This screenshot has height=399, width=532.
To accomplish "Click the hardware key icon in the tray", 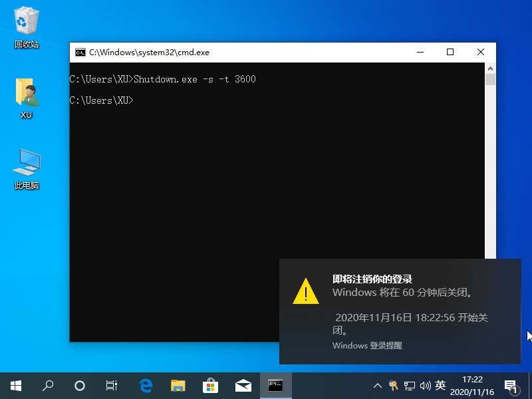I will tap(394, 386).
